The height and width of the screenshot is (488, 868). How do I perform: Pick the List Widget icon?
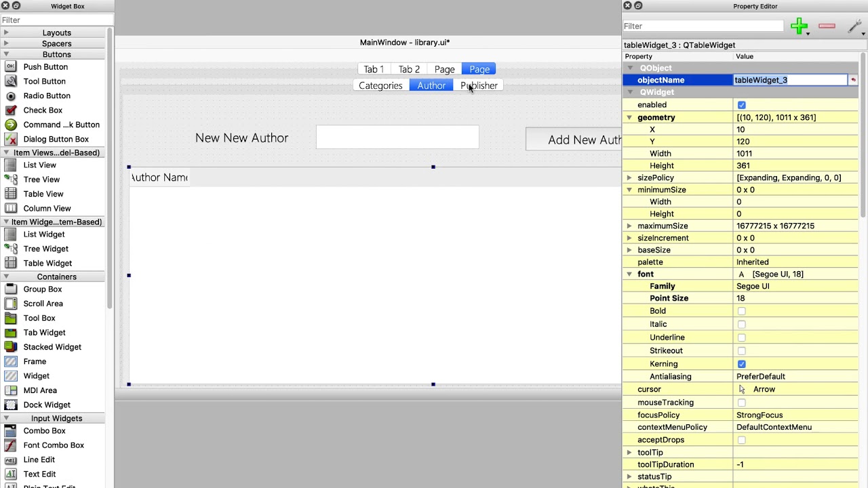[11, 234]
